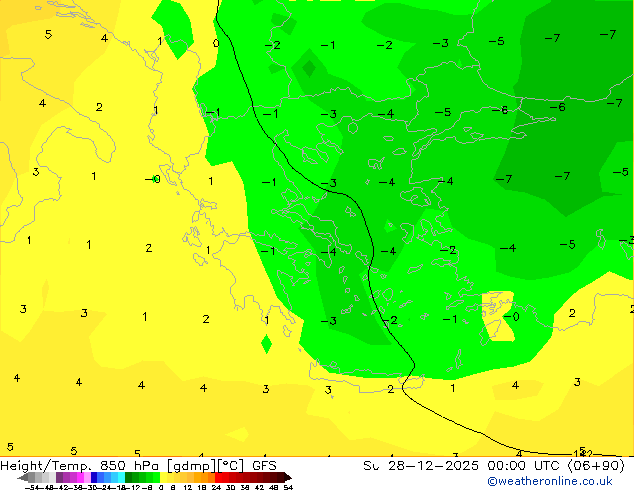Pick the bright red swatch in the legend
This screenshot has width=634, height=490.
coord(218,477)
